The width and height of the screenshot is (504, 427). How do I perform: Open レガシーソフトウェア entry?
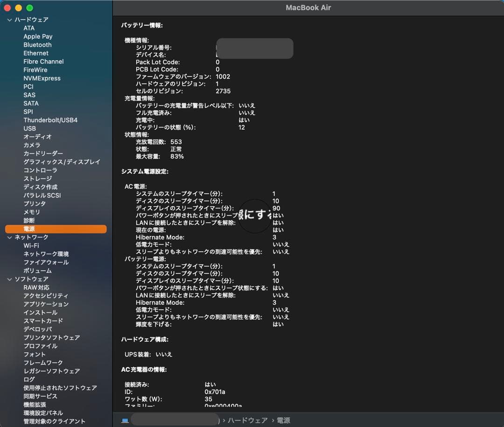[x=52, y=371]
